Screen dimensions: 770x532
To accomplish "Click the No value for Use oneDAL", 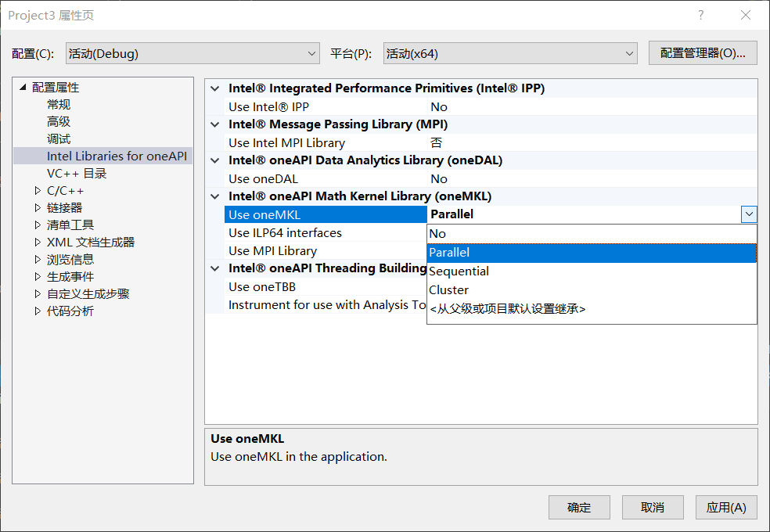I will (x=439, y=178).
